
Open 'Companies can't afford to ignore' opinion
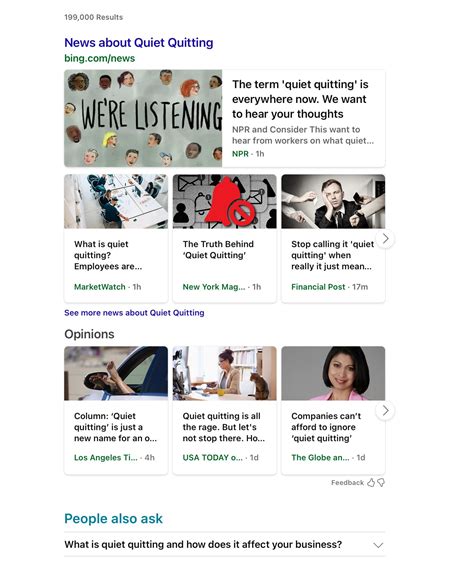point(326,427)
